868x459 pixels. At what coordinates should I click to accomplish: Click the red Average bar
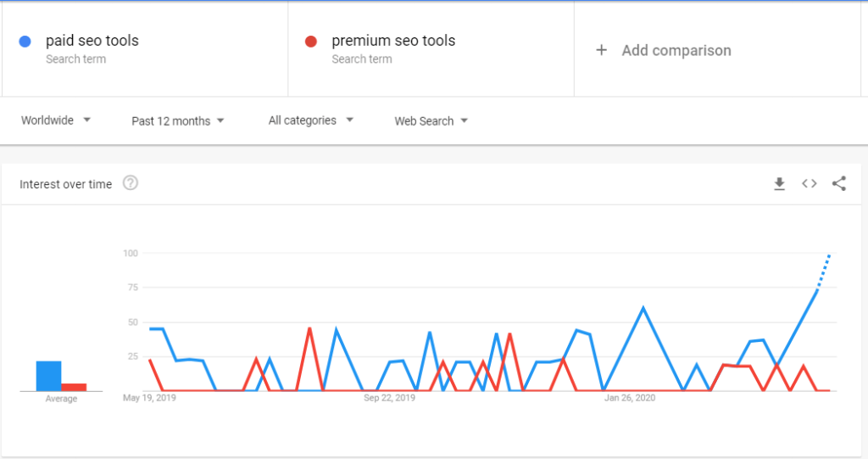click(74, 387)
